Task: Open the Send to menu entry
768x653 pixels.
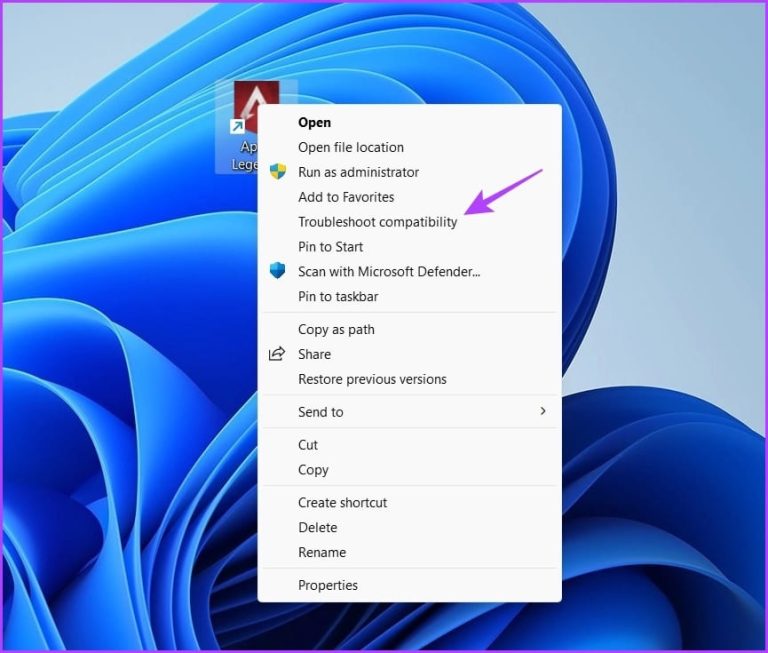Action: (320, 412)
